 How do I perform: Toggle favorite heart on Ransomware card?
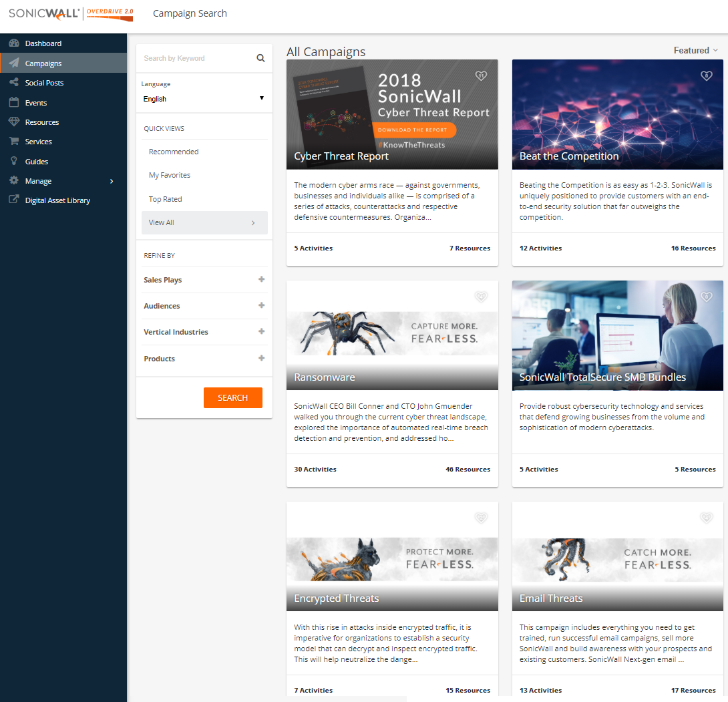click(481, 297)
